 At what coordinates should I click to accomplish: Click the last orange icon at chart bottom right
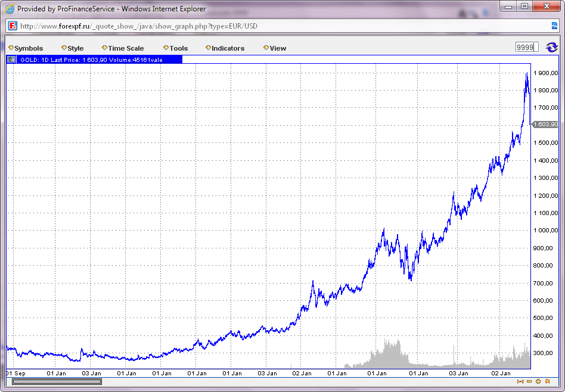pos(547,381)
